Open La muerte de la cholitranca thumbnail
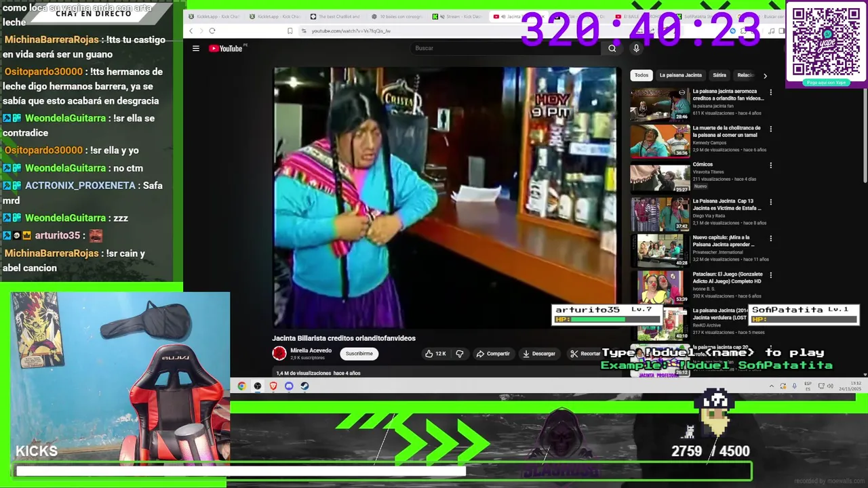868x488 pixels. (x=660, y=141)
